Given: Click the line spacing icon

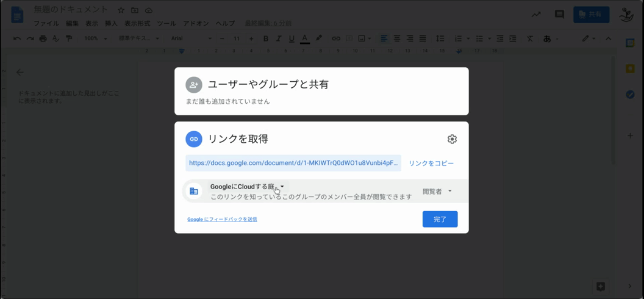Looking at the screenshot, I should click(x=440, y=38).
